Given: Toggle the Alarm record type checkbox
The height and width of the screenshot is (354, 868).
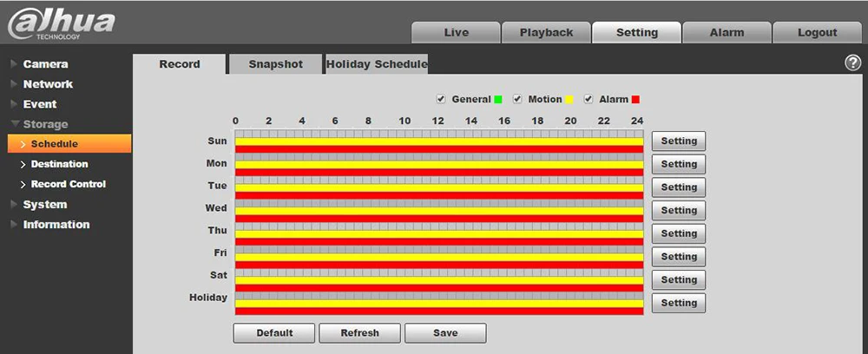Looking at the screenshot, I should tap(589, 99).
